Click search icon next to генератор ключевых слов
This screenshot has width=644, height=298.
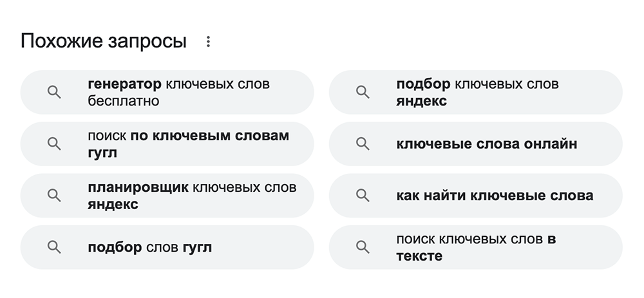coord(54,93)
